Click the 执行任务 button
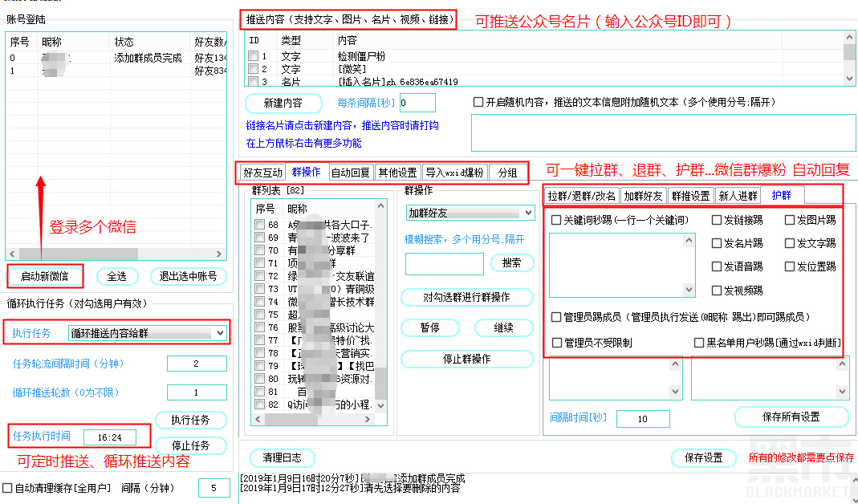Screen dimensions: 858x504 click(190, 420)
